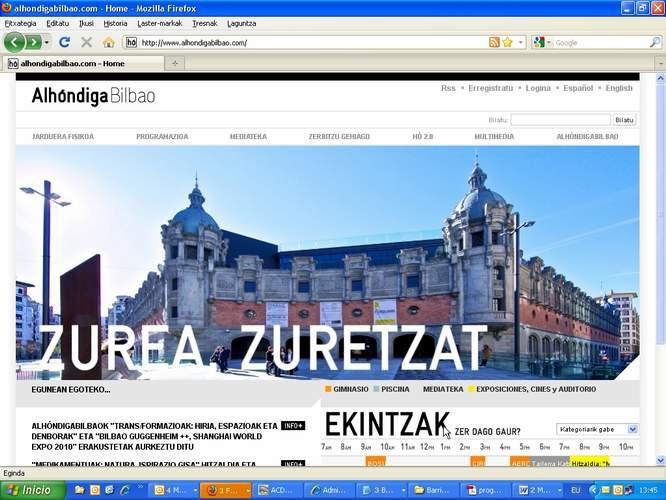666x500 pixels.
Task: Click the RSS feed icon in the address bar
Action: (494, 42)
